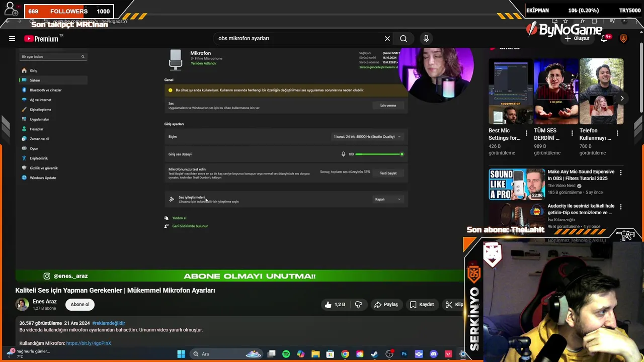
Task: Open Windows Start menu
Action: click(x=181, y=354)
